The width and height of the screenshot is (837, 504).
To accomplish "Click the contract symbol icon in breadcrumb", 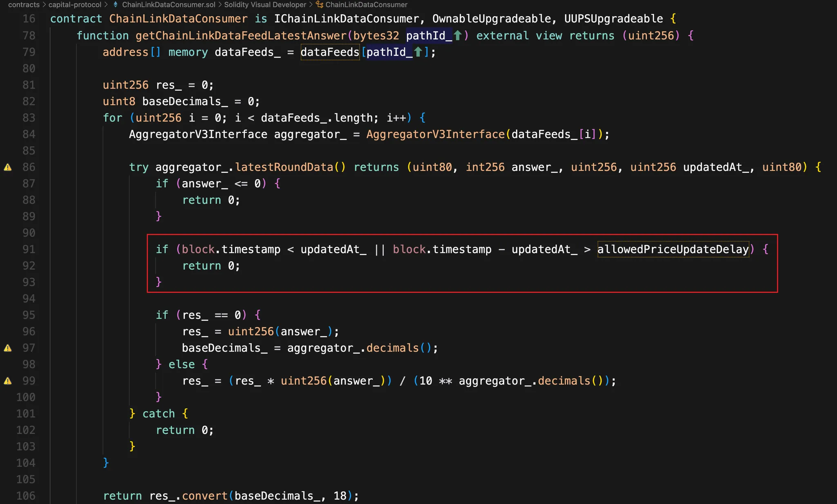I will click(x=320, y=4).
